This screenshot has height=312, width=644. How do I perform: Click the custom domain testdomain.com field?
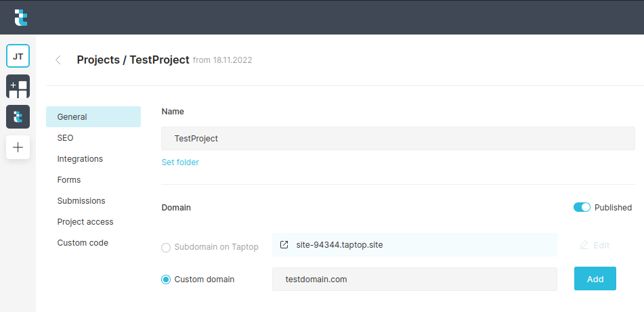[414, 279]
